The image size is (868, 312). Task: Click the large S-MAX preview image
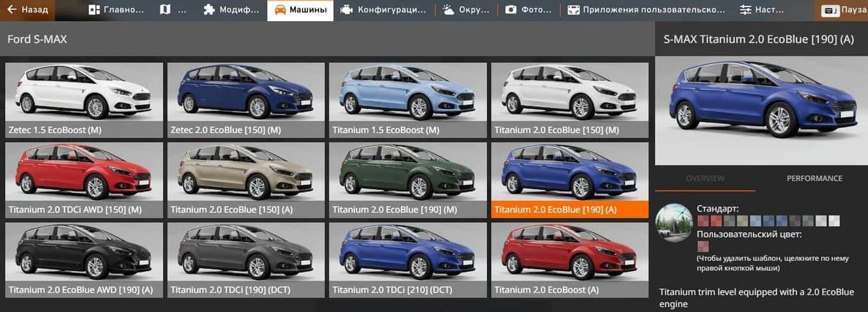coord(761,111)
